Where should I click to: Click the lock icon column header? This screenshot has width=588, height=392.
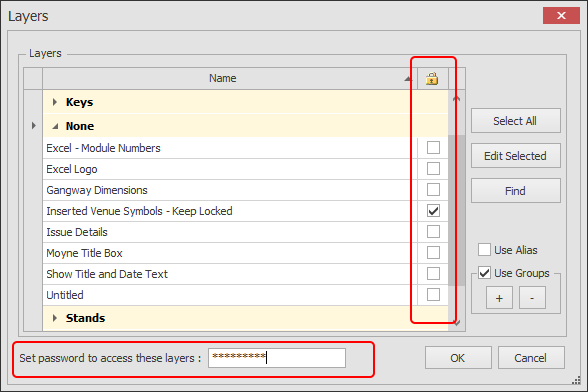[x=432, y=79]
